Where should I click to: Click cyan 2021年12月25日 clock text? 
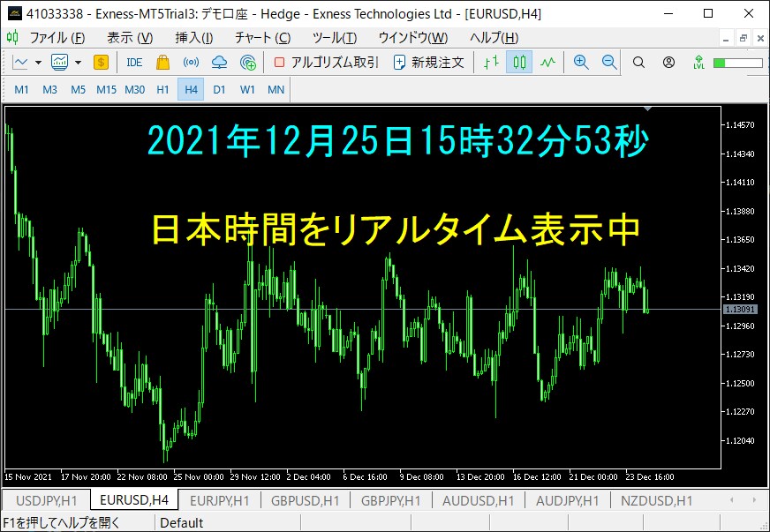pyautogui.click(x=397, y=141)
